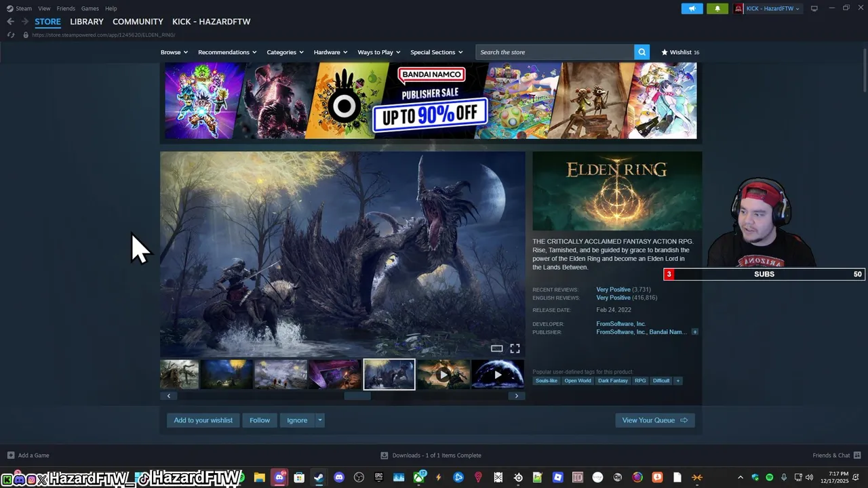Expand the Ways to Play dropdown
868x488 pixels.
[379, 52]
